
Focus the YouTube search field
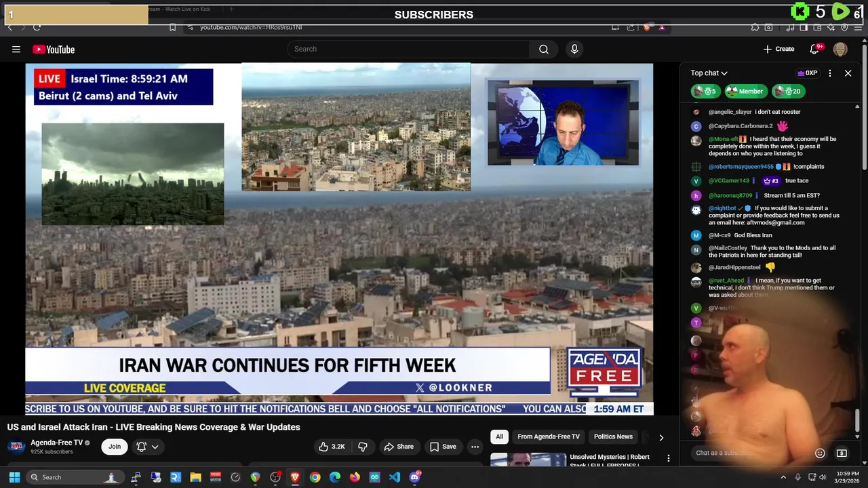point(409,49)
